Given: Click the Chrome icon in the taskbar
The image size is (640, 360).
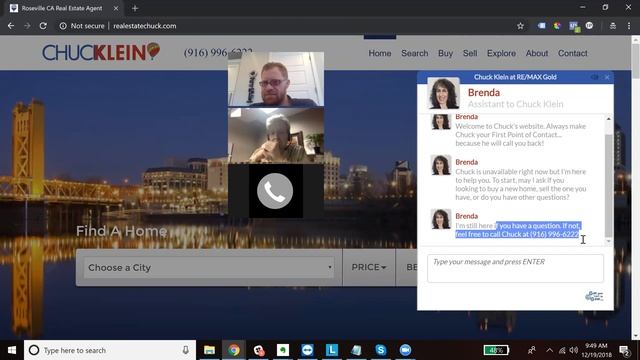Looking at the screenshot, I should tap(234, 350).
